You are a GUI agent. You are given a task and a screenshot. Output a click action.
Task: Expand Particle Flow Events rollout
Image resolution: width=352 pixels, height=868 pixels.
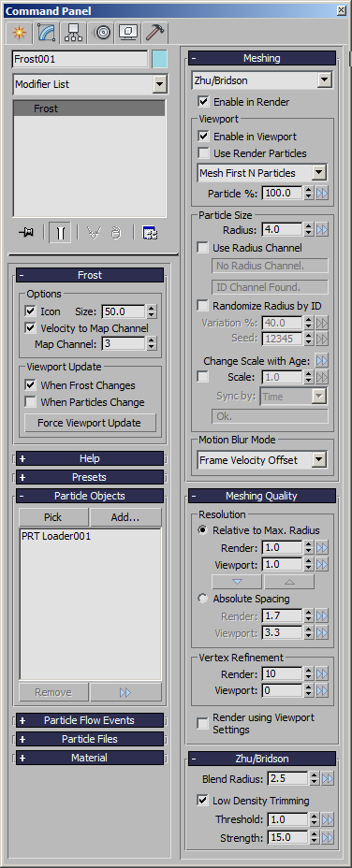coord(90,720)
